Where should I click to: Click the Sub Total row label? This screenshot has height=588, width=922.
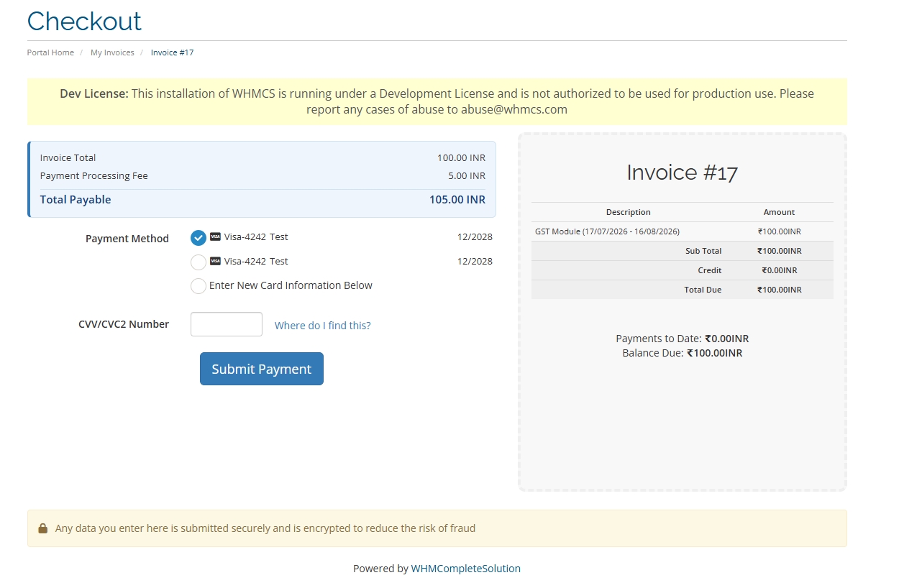pyautogui.click(x=703, y=251)
